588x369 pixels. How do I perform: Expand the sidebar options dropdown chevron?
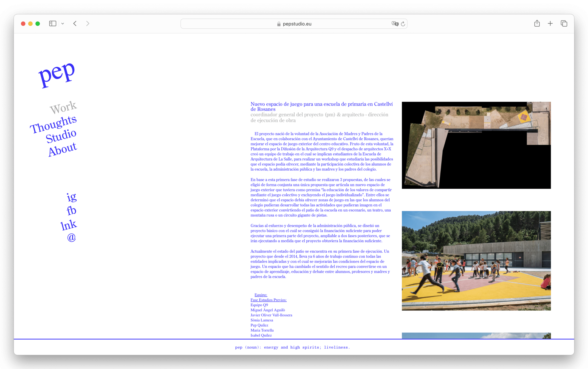63,24
